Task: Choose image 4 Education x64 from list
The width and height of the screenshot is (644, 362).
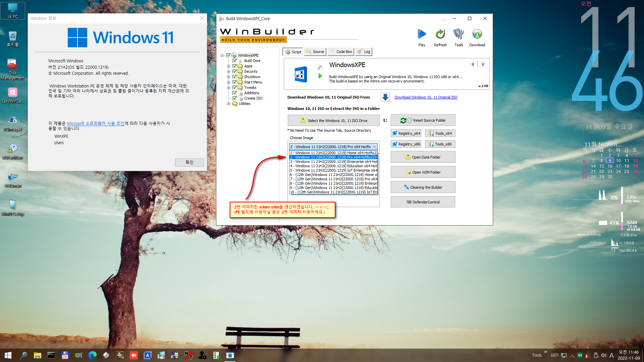Action: (x=333, y=166)
